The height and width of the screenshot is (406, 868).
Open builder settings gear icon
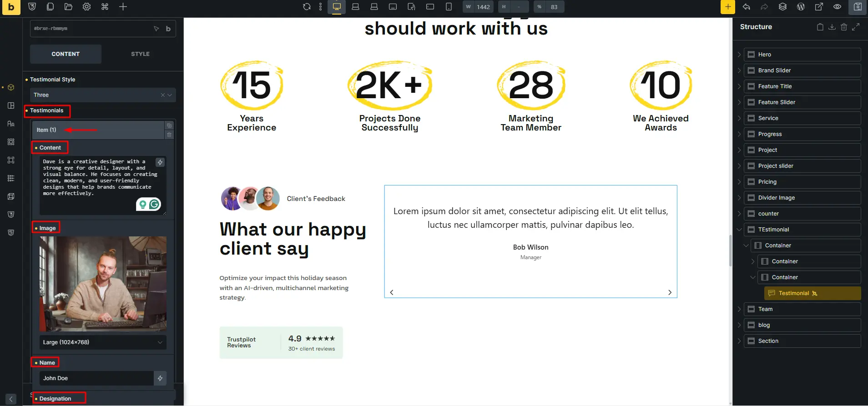[86, 7]
